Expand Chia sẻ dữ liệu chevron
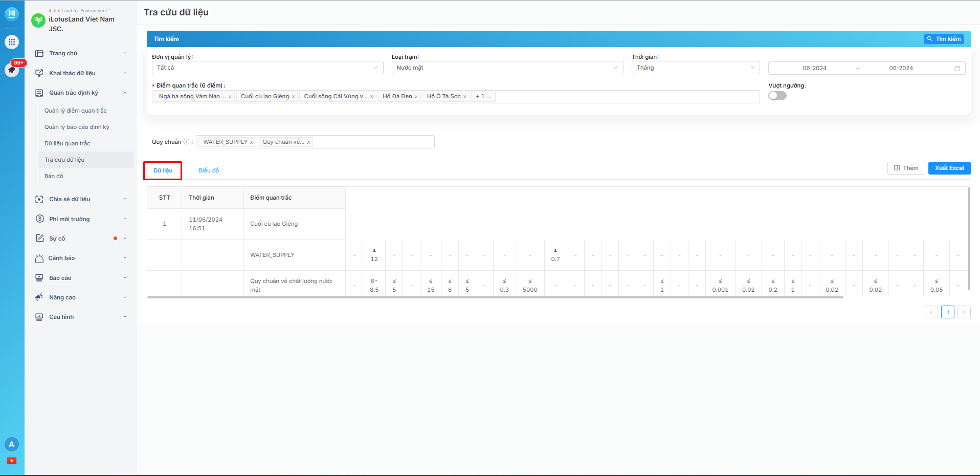 coord(125,199)
